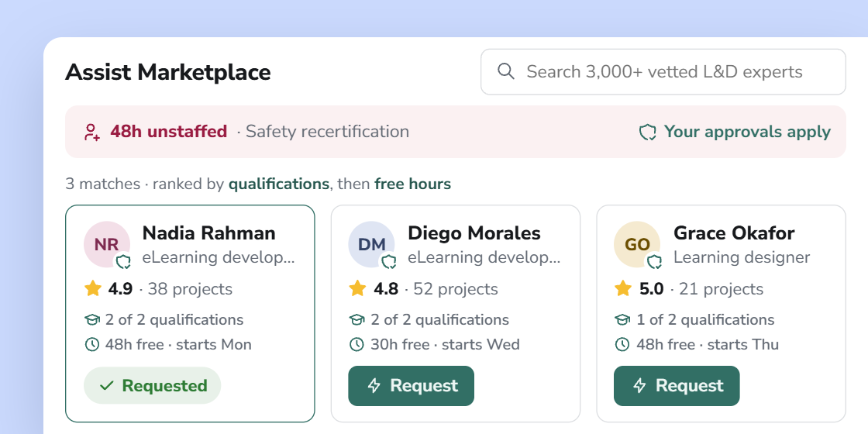Request Diego Morales
This screenshot has height=434, width=868.
tap(412, 385)
